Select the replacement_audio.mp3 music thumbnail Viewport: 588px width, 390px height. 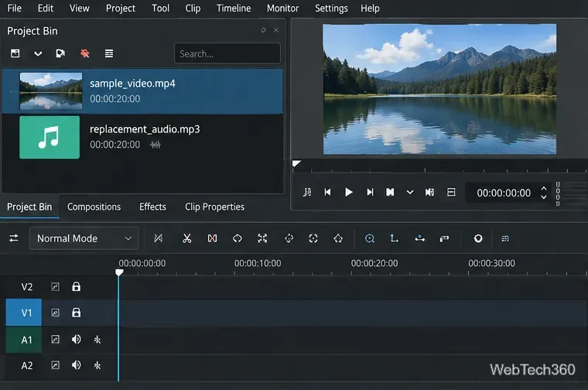50,137
